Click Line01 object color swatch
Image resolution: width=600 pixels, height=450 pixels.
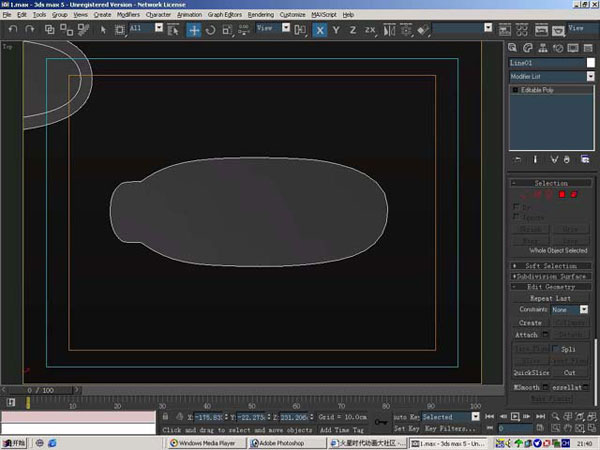[x=591, y=63]
